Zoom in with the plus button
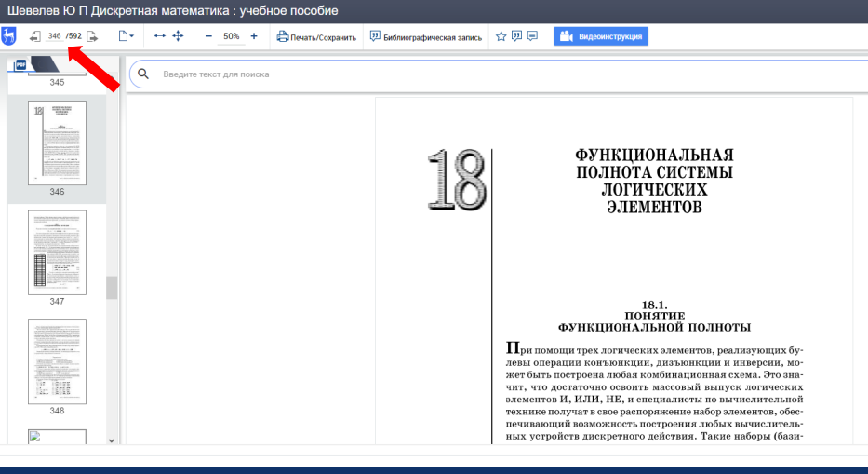This screenshot has width=868, height=474. click(254, 36)
